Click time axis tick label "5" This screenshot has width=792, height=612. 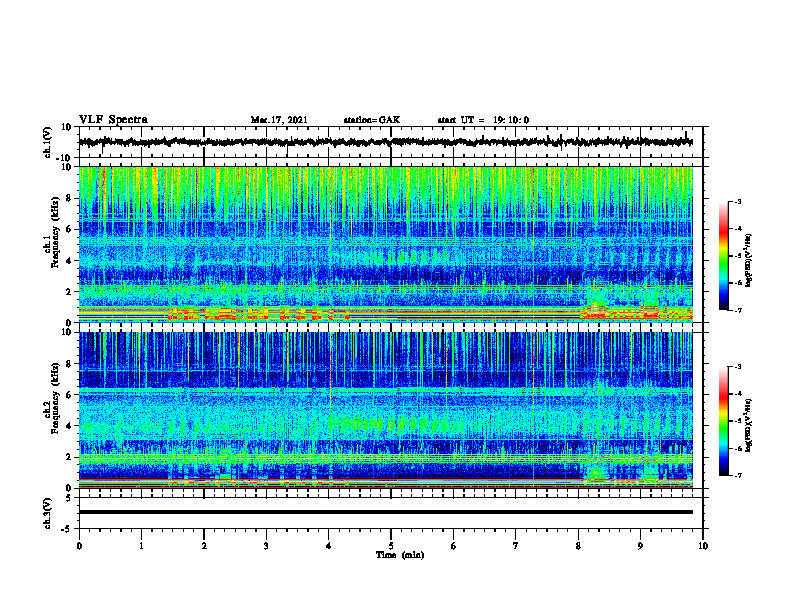point(391,546)
